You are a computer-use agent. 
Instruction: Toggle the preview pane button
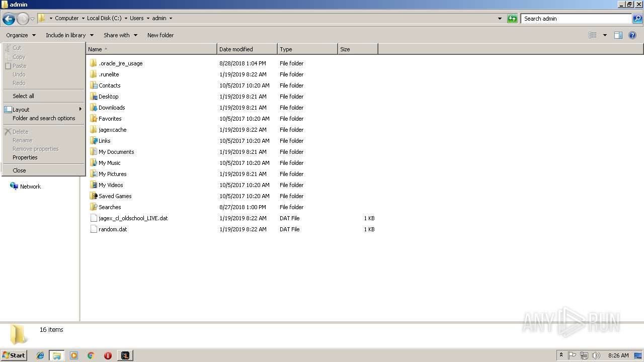(618, 35)
